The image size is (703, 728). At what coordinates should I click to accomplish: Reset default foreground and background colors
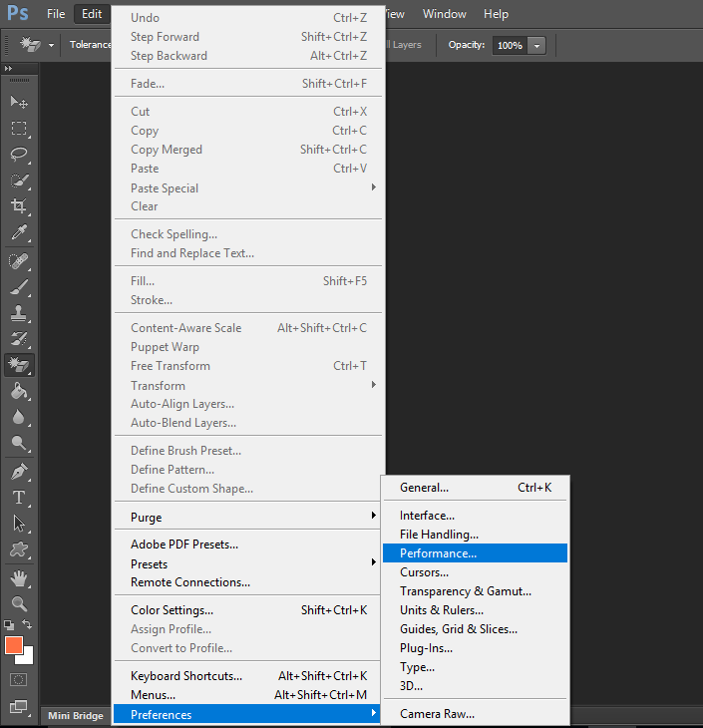pyautogui.click(x=9, y=625)
